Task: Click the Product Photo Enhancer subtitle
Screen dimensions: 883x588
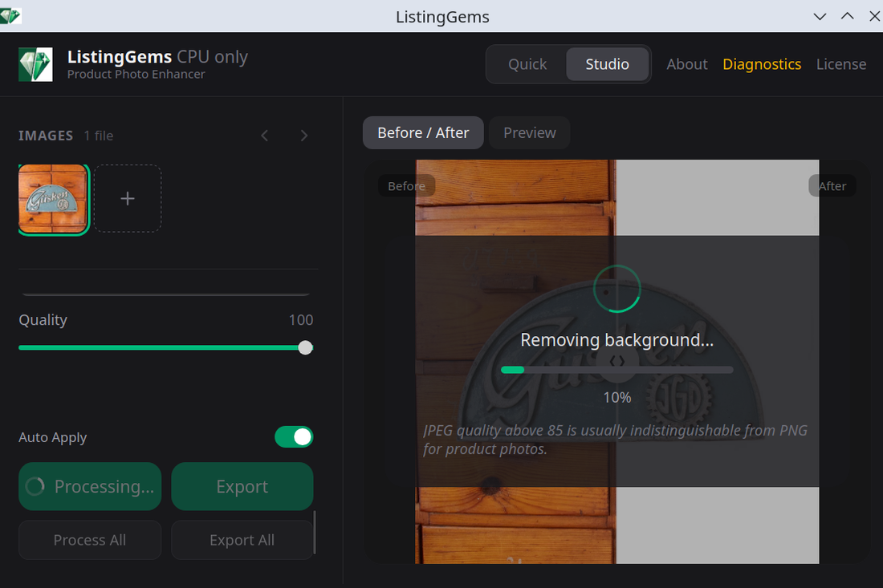Action: tap(136, 75)
